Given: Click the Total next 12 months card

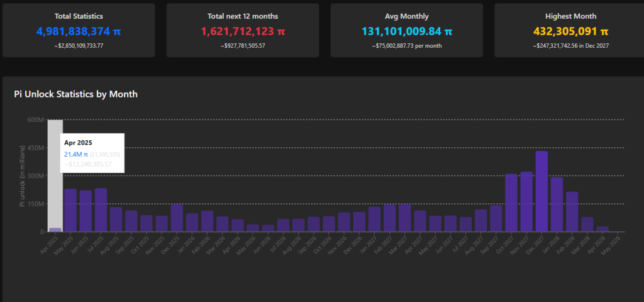Looking at the screenshot, I should click(243, 30).
